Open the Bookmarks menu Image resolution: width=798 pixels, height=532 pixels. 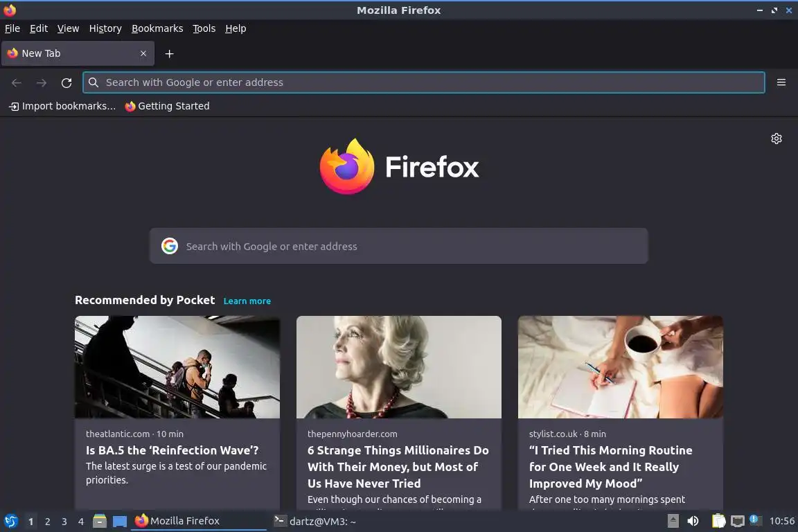click(x=157, y=28)
